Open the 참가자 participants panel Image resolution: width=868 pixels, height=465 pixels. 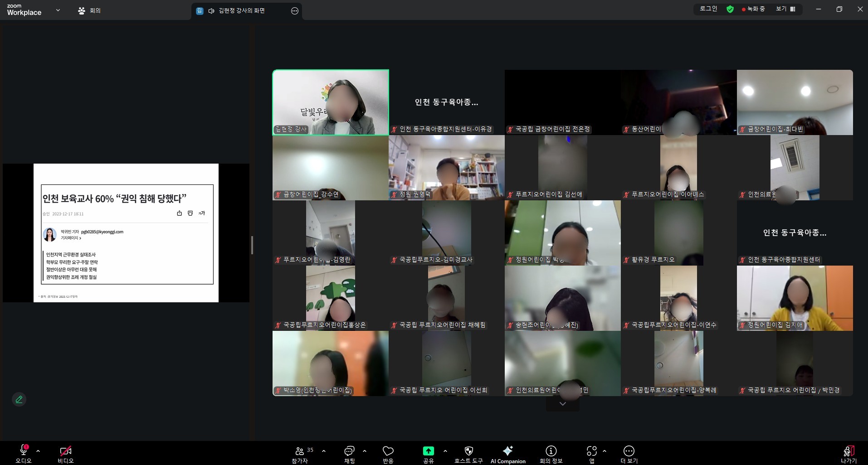pos(300,454)
